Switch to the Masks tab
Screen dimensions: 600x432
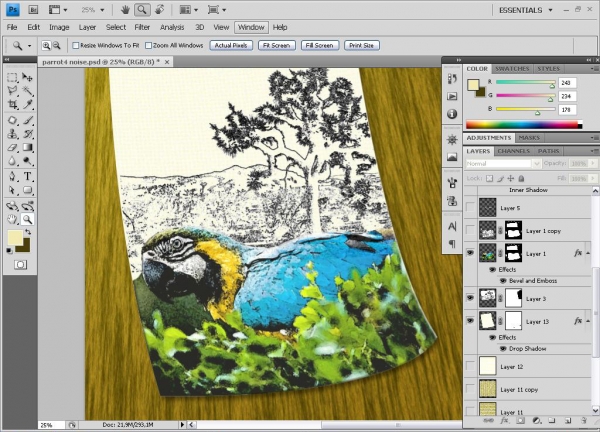click(x=529, y=138)
